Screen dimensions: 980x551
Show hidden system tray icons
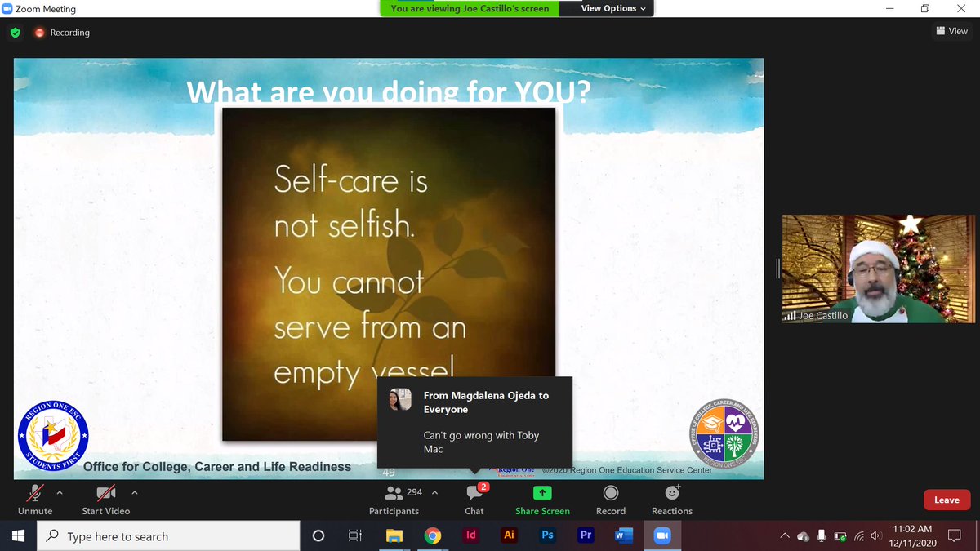coord(785,535)
